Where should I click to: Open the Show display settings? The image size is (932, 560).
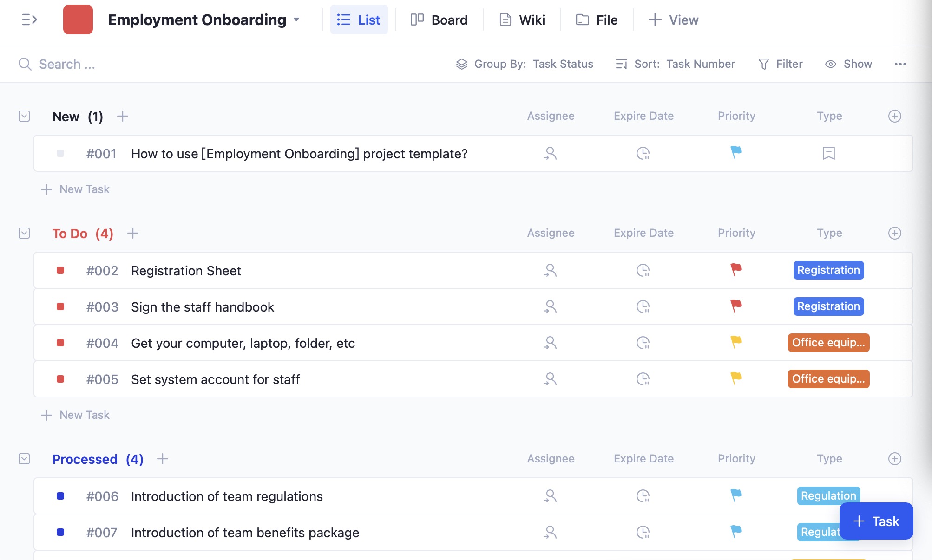click(848, 64)
